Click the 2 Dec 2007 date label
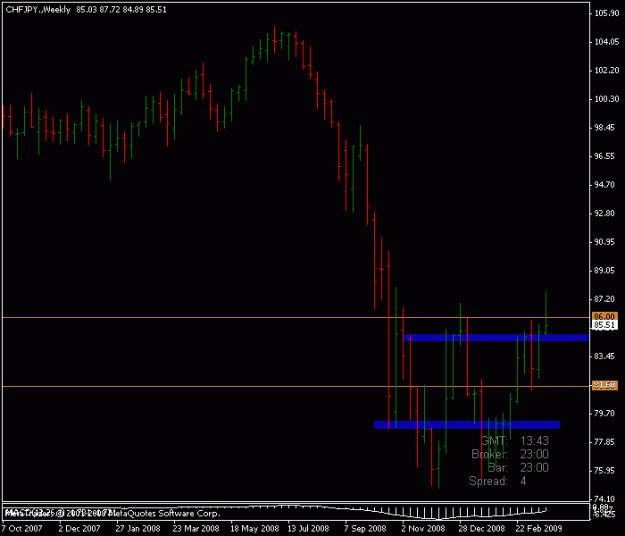This screenshot has height=536, width=625. [x=79, y=528]
